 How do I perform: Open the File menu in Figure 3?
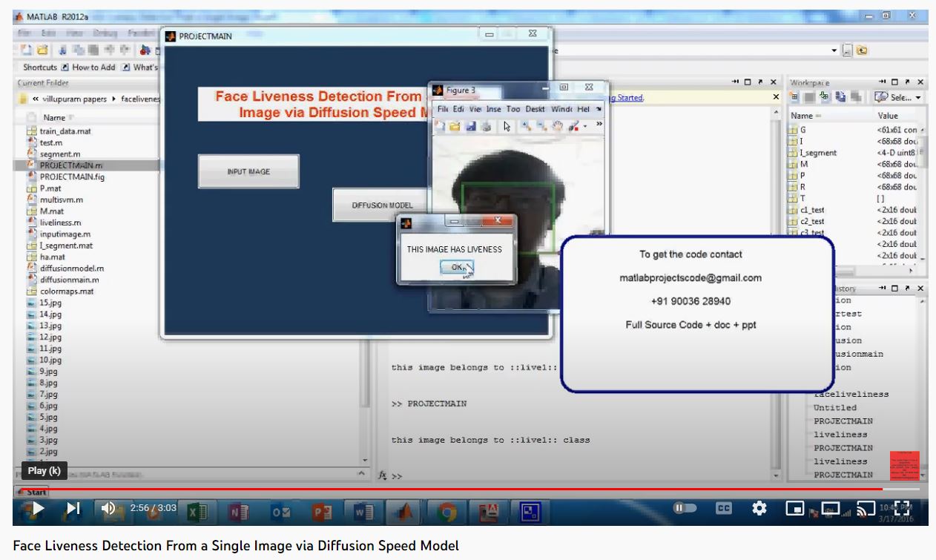click(443, 109)
